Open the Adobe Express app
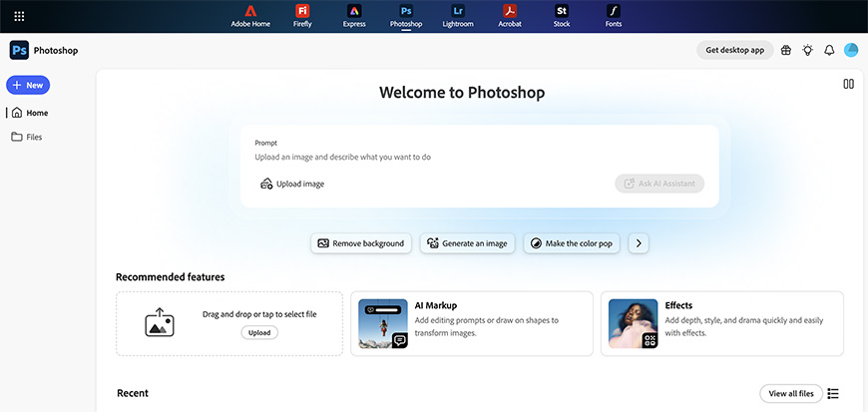 pos(354,16)
